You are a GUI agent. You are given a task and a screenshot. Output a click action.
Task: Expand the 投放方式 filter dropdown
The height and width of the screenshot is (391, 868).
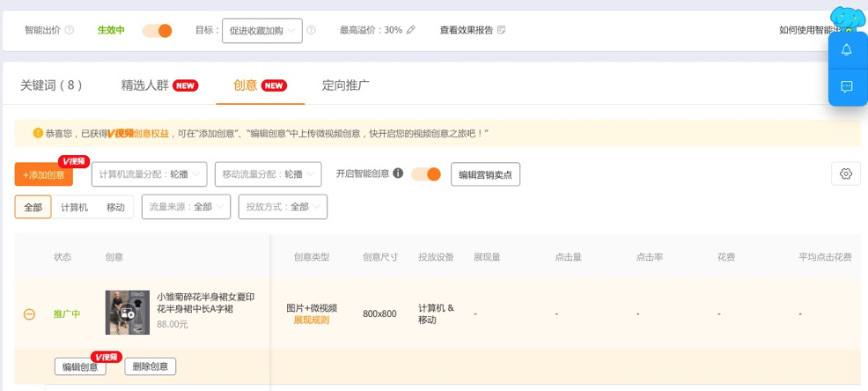click(x=283, y=207)
